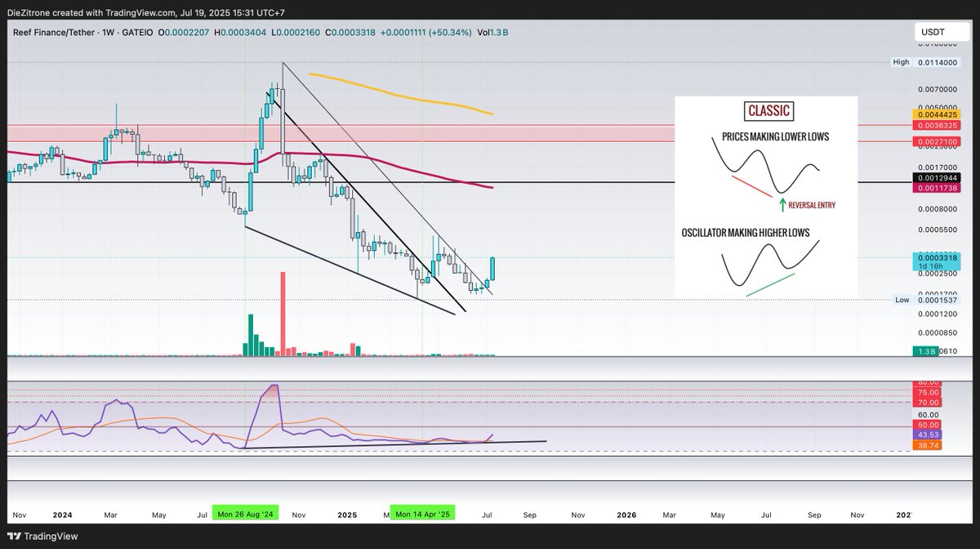Click the OSCILLATOR MAKING HIGHER LOWS caption

click(746, 233)
